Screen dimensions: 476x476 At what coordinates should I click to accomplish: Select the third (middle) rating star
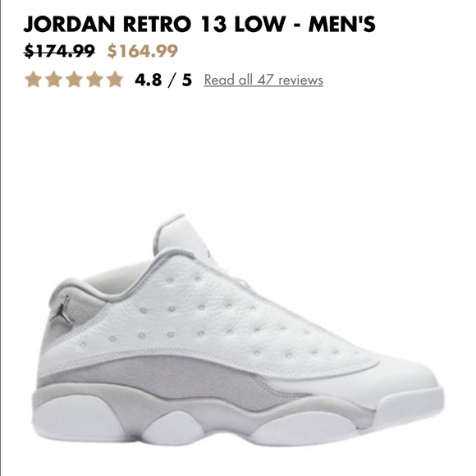75,80
